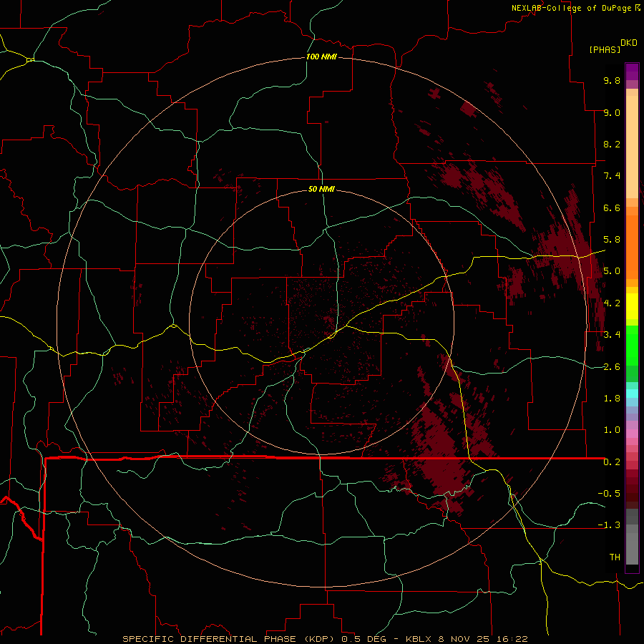Viewport: 644px width, 644px height.
Task: Pick the bright green band on color bar
Action: 632,346
